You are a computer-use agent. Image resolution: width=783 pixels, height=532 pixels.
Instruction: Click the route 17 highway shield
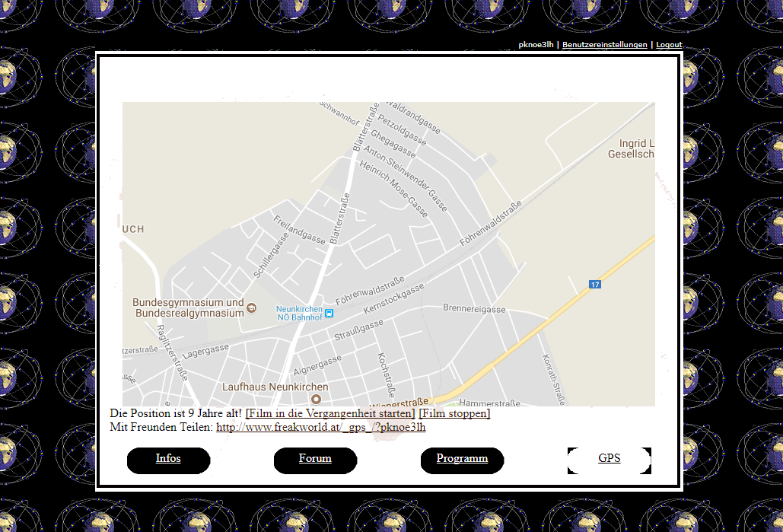point(594,285)
